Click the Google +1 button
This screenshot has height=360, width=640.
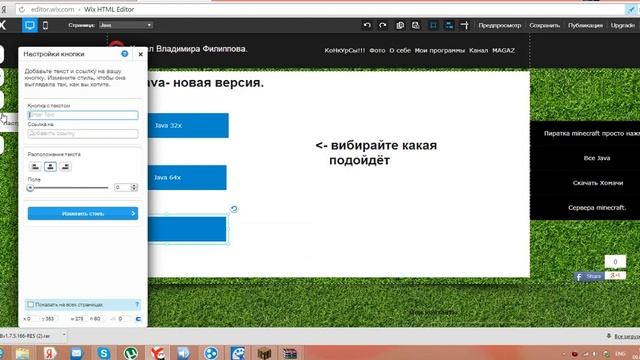click(x=615, y=276)
